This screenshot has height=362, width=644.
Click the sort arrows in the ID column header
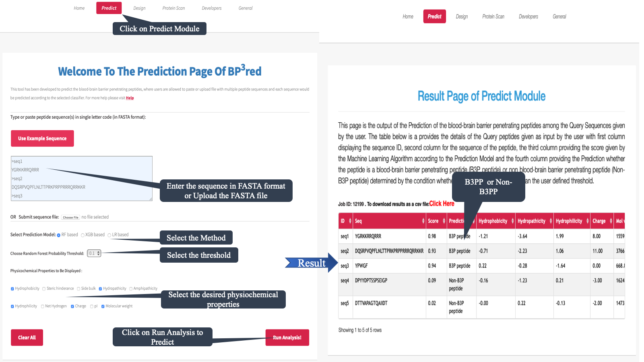(350, 221)
